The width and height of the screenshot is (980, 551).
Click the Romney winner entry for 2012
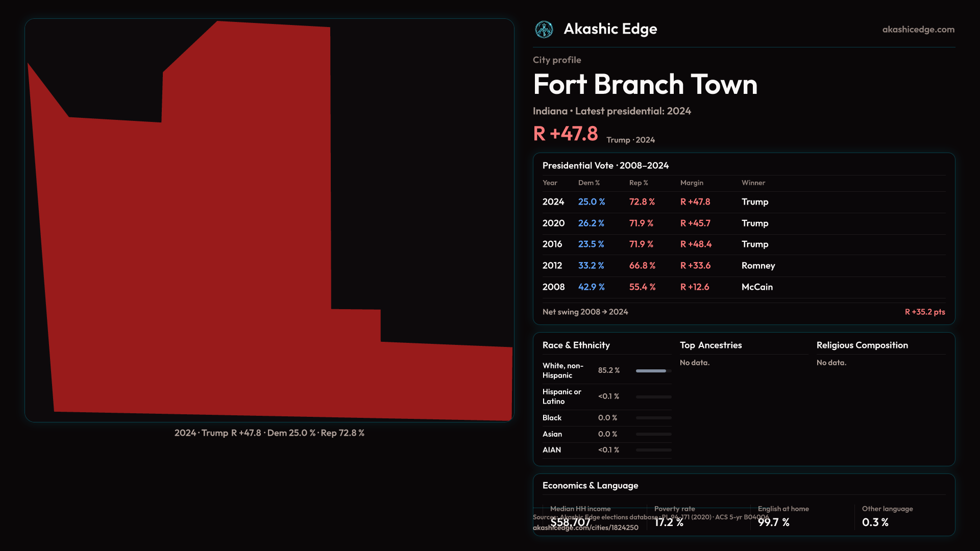coord(757,266)
